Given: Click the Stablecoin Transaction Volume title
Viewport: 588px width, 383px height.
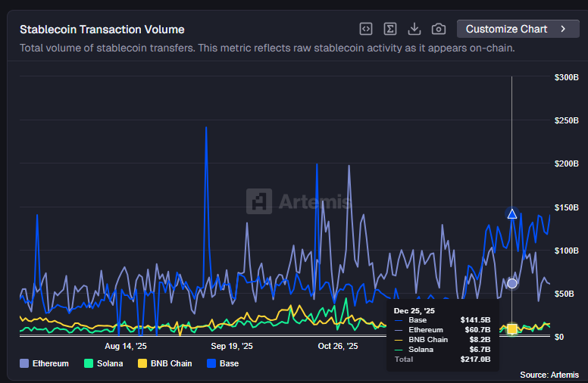Looking at the screenshot, I should coord(102,30).
